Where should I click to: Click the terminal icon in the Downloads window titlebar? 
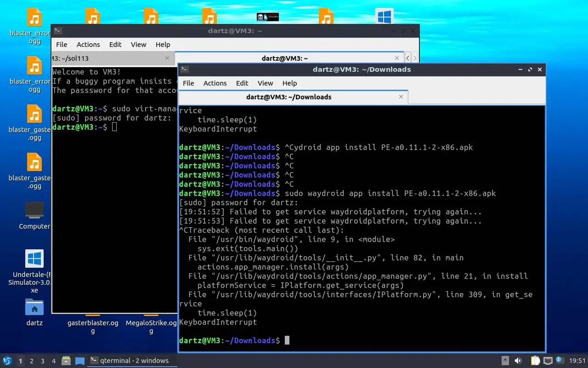(184, 69)
